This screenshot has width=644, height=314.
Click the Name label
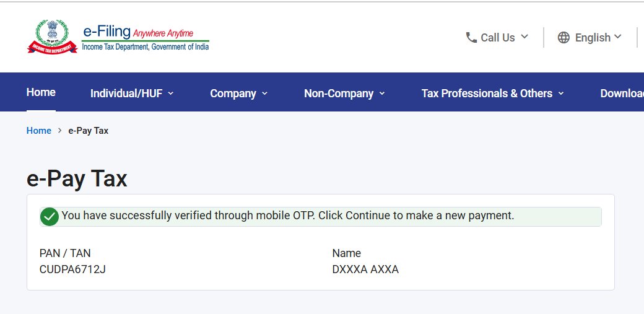(x=347, y=253)
